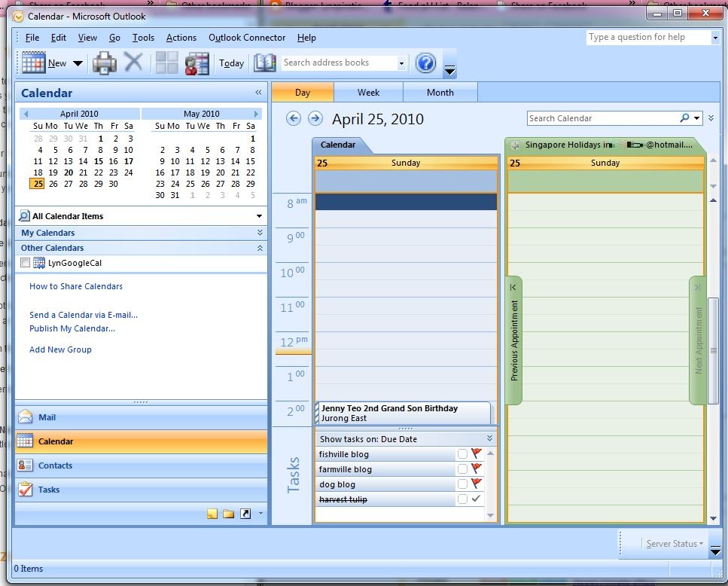
Task: Mark farmville blog task complete checkbox
Action: (462, 469)
